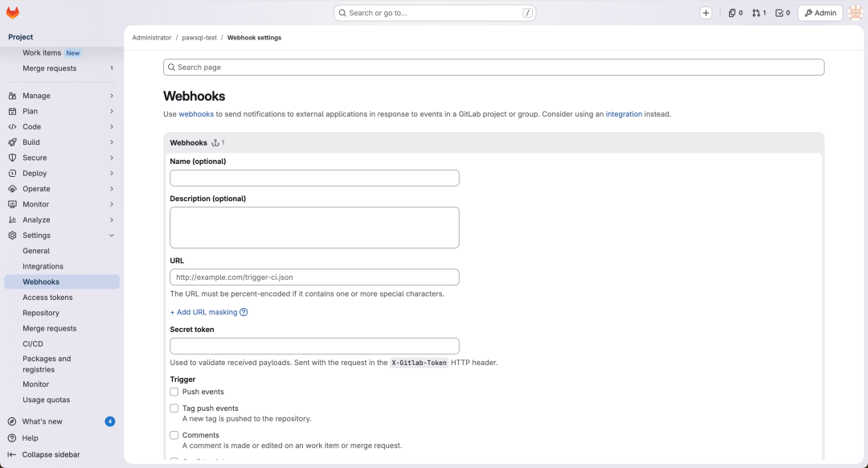The image size is (868, 468).
Task: Open Repository settings in sidebar
Action: (x=62, y=313)
